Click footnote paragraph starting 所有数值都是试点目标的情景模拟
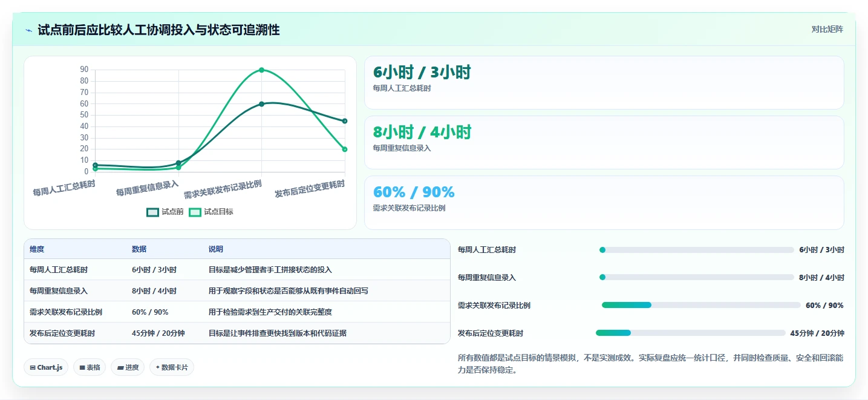Image resolution: width=868 pixels, height=400 pixels. click(651, 364)
